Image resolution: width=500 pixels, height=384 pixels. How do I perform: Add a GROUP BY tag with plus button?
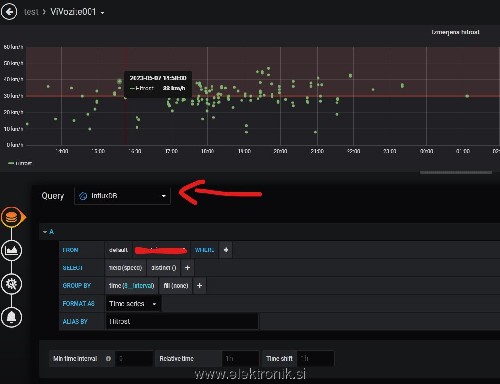(199, 286)
